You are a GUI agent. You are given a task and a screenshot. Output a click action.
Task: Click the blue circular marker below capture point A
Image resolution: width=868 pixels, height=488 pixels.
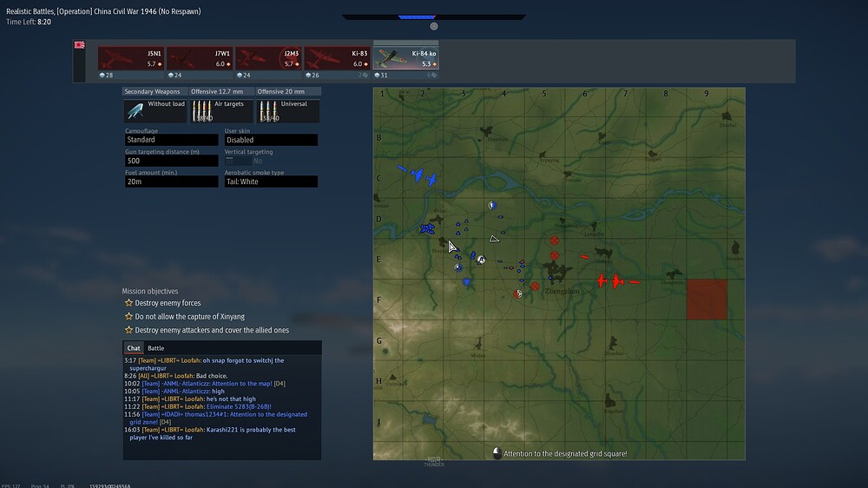[x=458, y=267]
